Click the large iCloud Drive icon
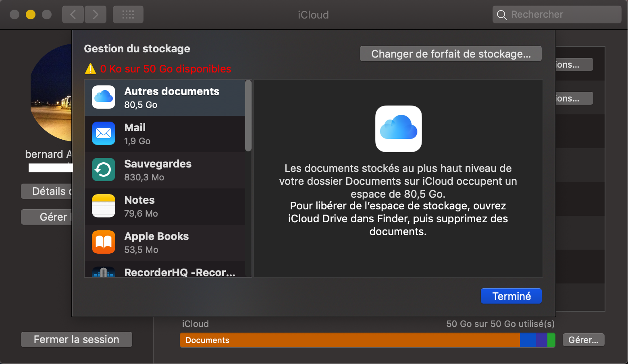Viewport: 628px width, 364px height. click(x=398, y=129)
